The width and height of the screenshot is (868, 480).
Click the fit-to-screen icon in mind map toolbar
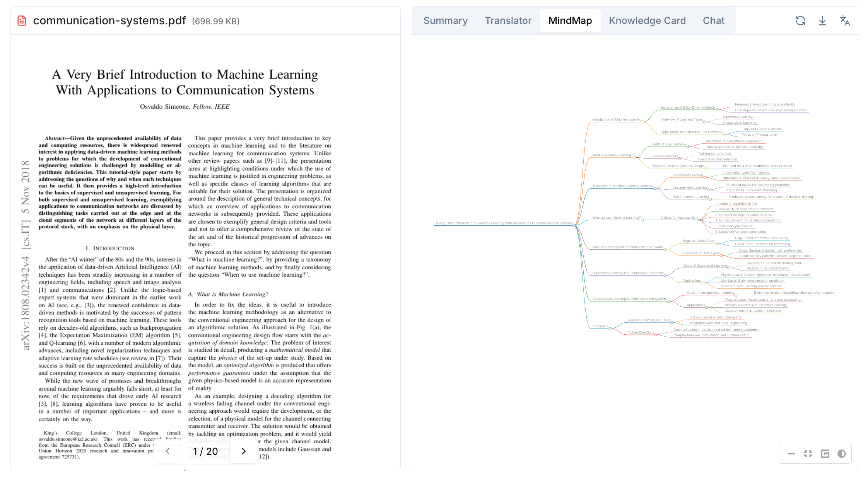(x=808, y=454)
